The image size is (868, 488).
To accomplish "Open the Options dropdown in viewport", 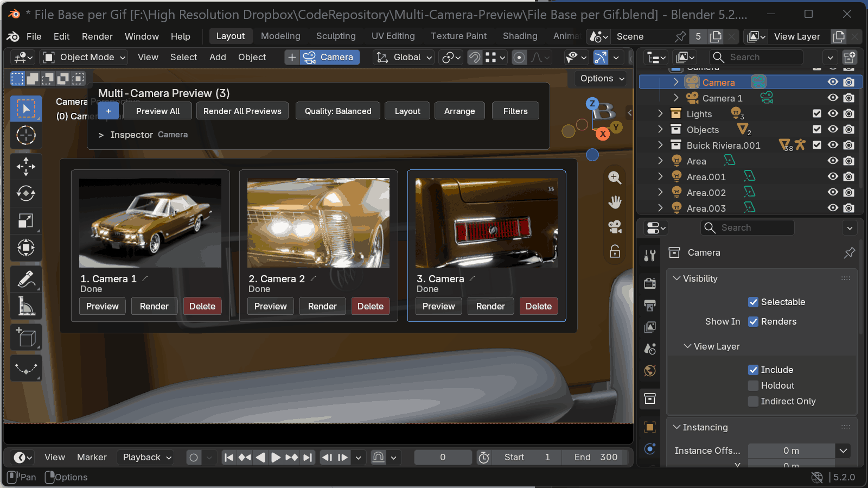I will click(601, 78).
